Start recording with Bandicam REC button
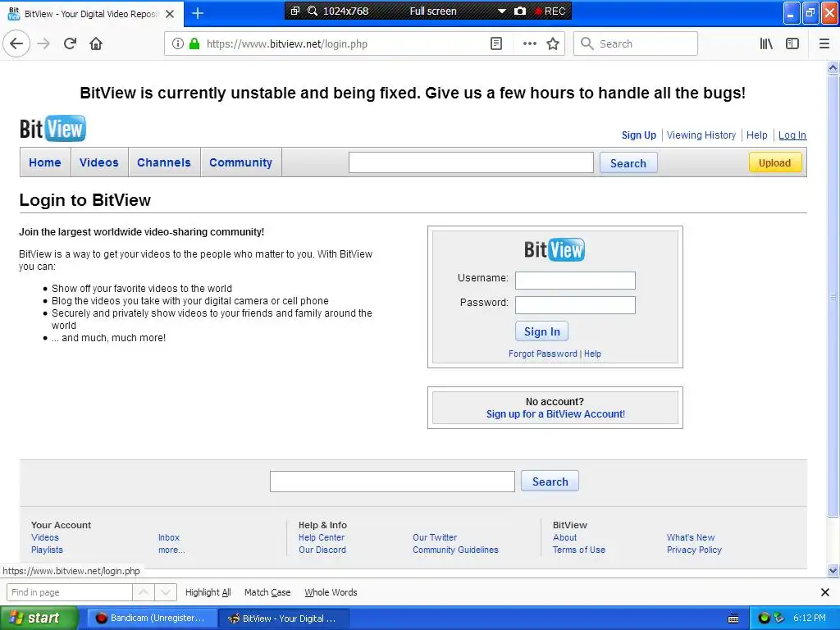Image resolution: width=840 pixels, height=630 pixels. point(550,11)
